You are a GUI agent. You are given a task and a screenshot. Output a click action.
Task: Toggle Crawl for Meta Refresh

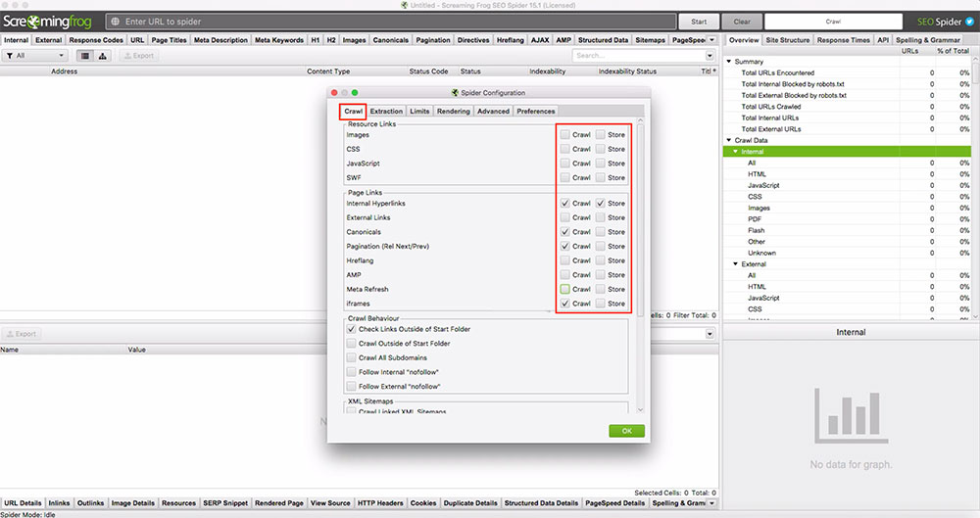565,289
